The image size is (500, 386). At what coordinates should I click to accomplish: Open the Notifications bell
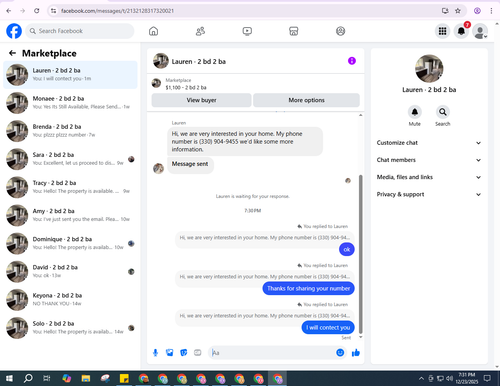tap(461, 31)
